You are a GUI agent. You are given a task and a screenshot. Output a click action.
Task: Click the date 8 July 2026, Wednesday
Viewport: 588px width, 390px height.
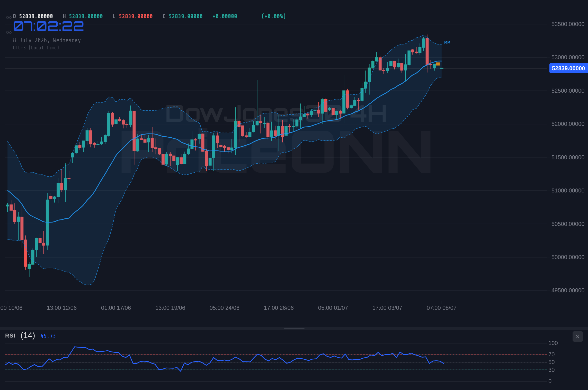pos(47,40)
